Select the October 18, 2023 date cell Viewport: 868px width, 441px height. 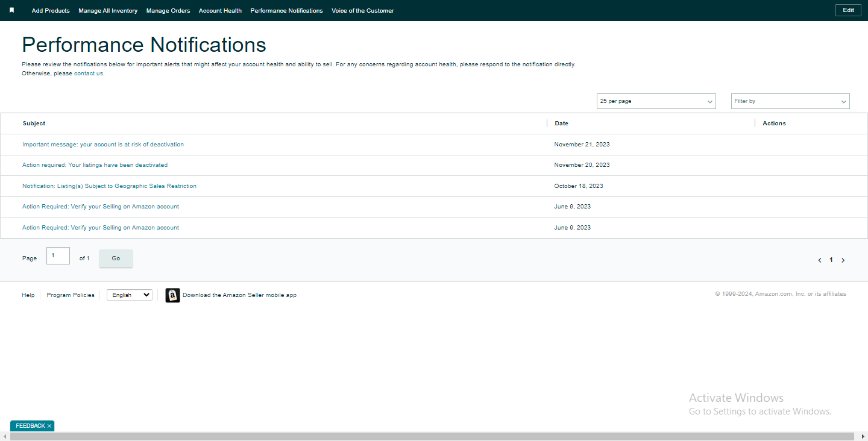click(x=579, y=186)
